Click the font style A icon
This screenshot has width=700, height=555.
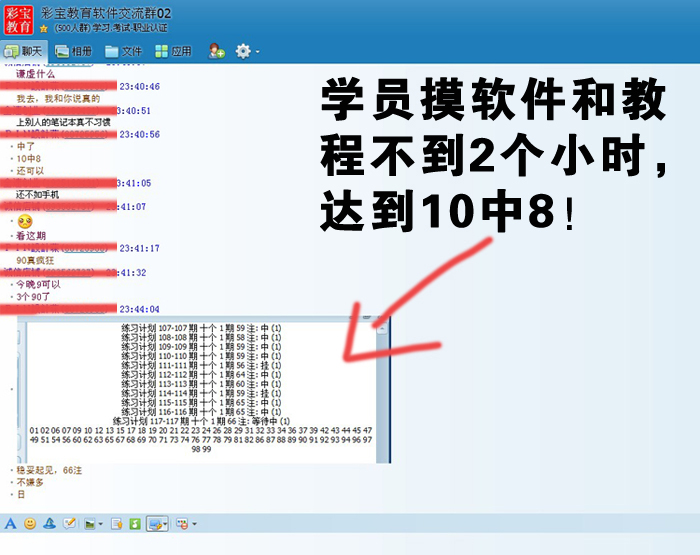point(11,523)
